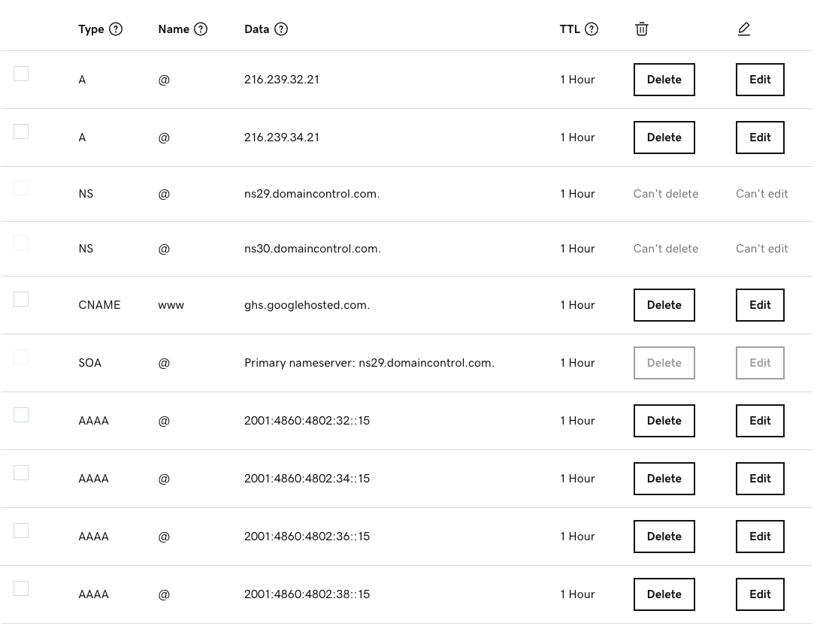Edit the AAAA 2001:4860:4802:32::15 record
The image size is (817, 644).
760,421
